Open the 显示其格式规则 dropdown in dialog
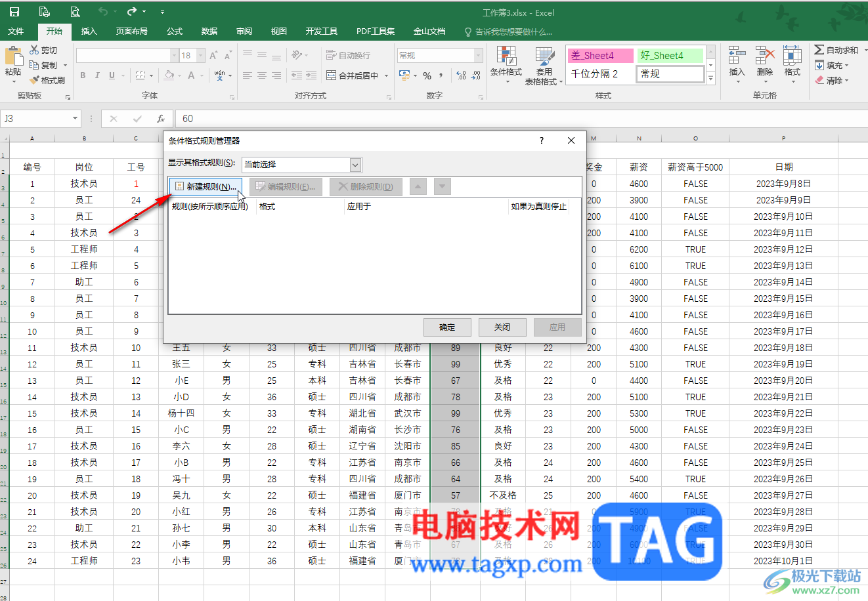868x601 pixels. [x=355, y=165]
